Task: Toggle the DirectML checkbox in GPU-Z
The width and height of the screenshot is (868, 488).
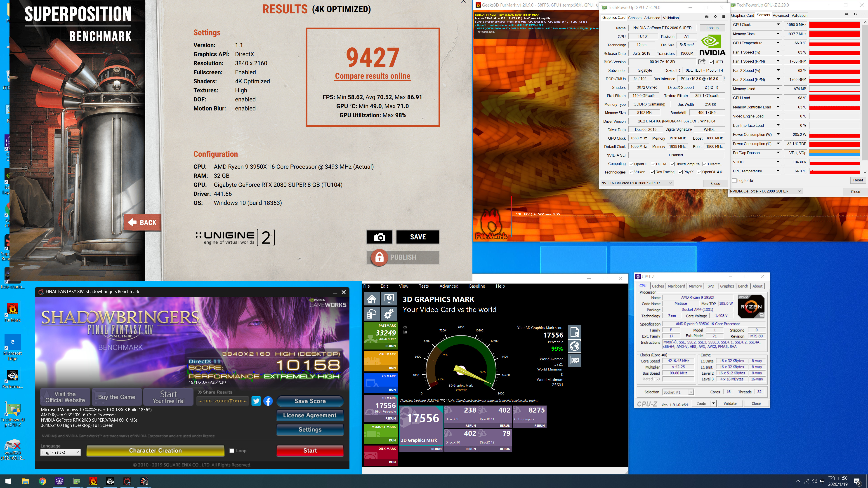Action: point(705,164)
